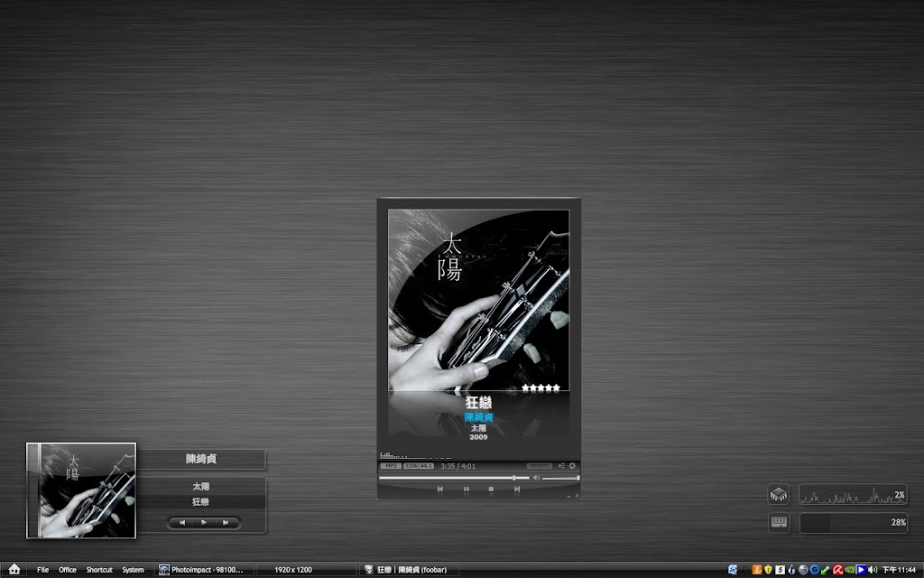Pause playback in the foobar player
Screen dimensions: 924x578
click(x=467, y=489)
